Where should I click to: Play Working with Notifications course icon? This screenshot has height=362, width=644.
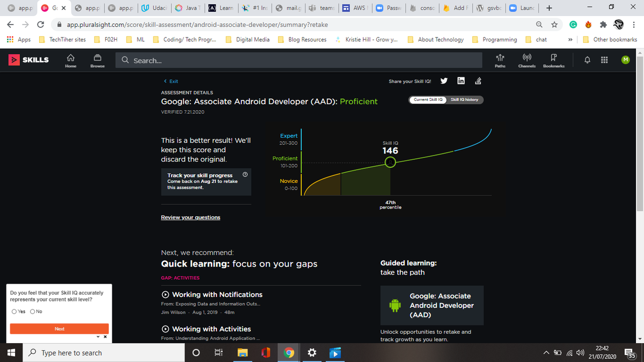tap(166, 294)
